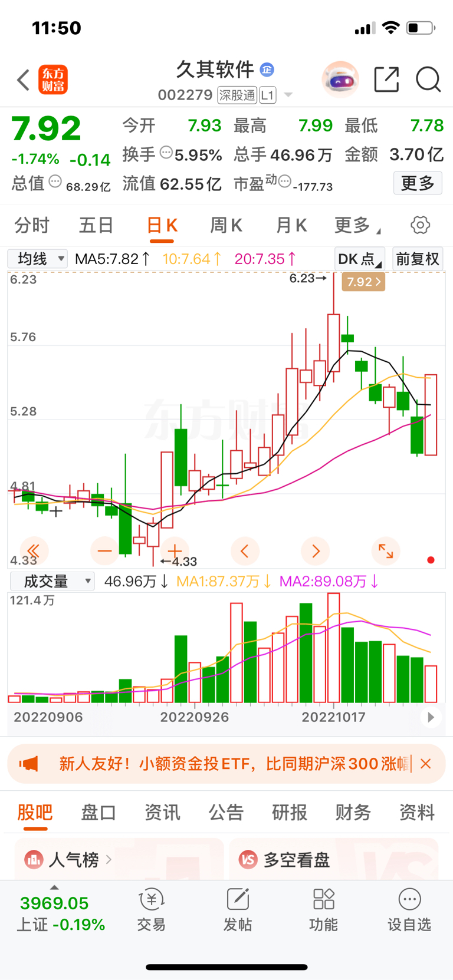Move chart left with left chevron

(245, 551)
